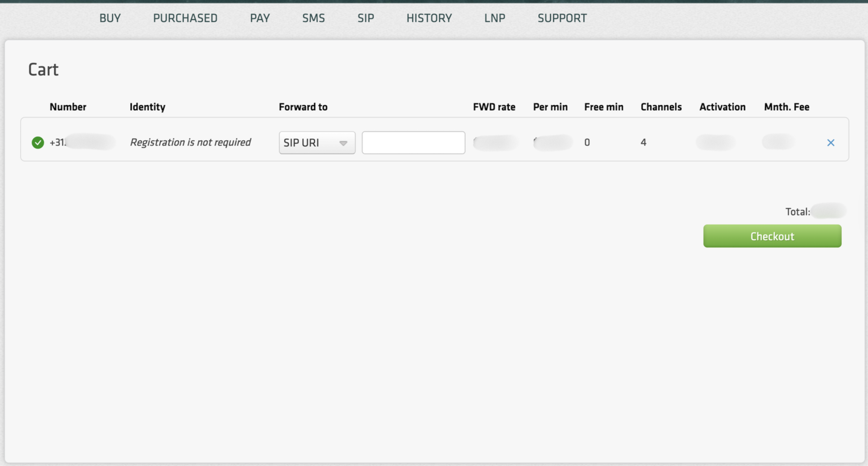
Task: Click the Number column header
Action: pyautogui.click(x=68, y=107)
